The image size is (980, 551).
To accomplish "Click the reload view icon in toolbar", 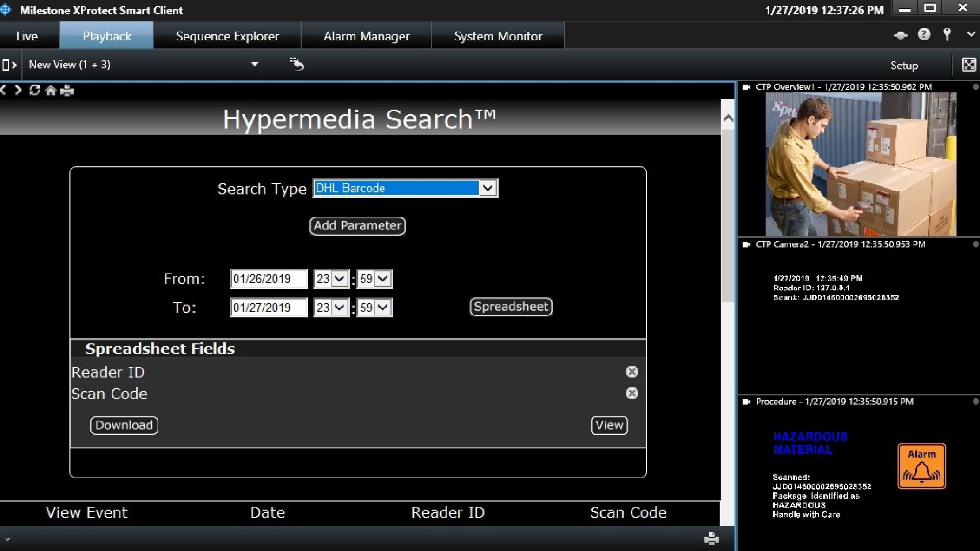I will coord(297,64).
